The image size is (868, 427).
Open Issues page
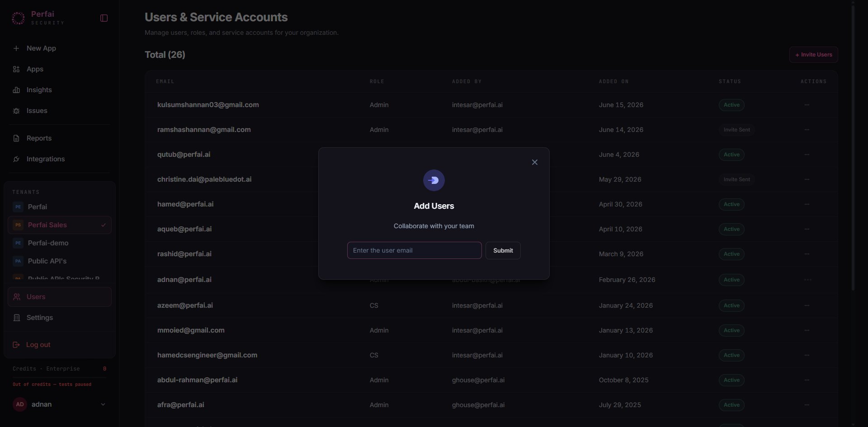(x=59, y=111)
